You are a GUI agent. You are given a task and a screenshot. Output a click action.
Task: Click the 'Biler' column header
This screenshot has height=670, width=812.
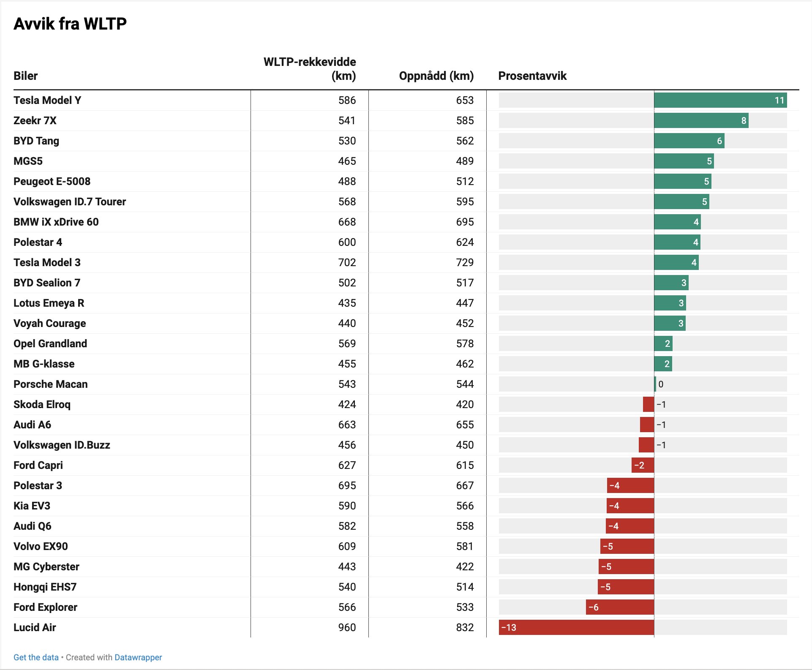point(26,76)
